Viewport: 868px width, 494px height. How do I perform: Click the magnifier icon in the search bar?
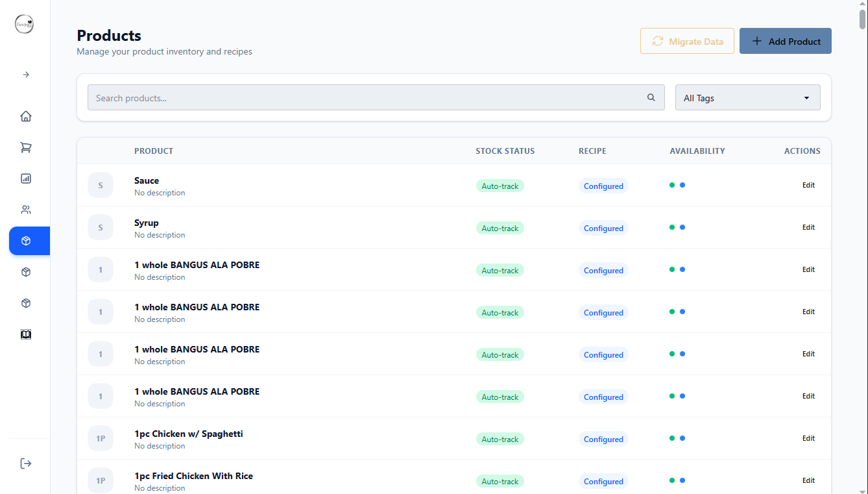coord(651,97)
